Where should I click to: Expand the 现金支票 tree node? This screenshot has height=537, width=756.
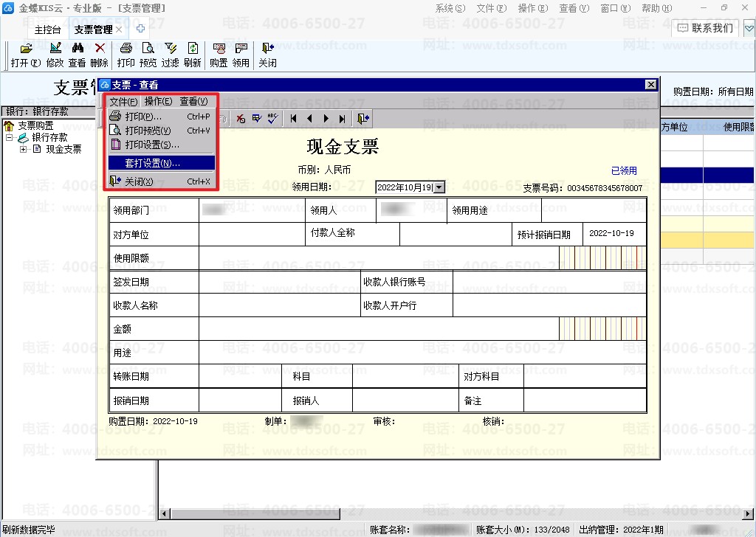point(23,150)
